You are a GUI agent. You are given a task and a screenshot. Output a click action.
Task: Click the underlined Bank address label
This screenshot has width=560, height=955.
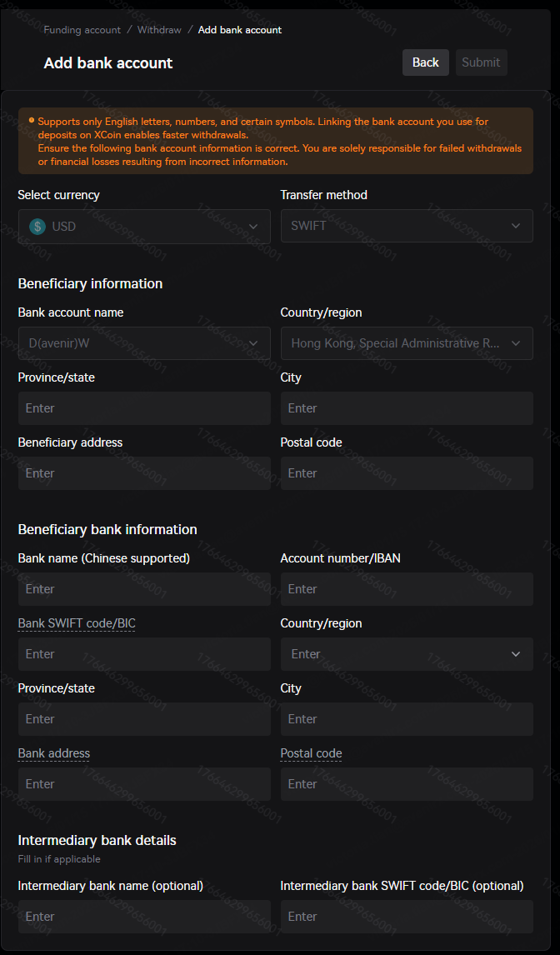53,753
